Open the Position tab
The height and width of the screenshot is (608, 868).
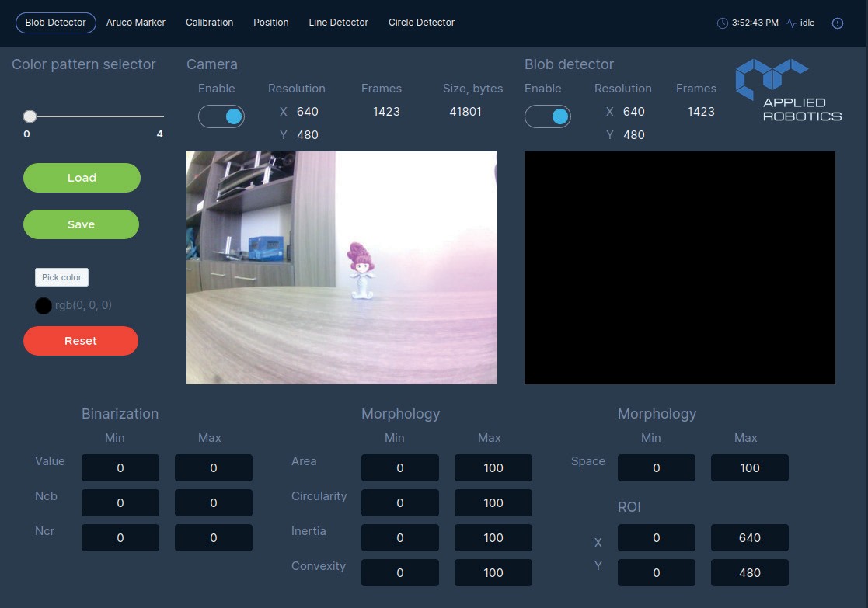pos(270,23)
